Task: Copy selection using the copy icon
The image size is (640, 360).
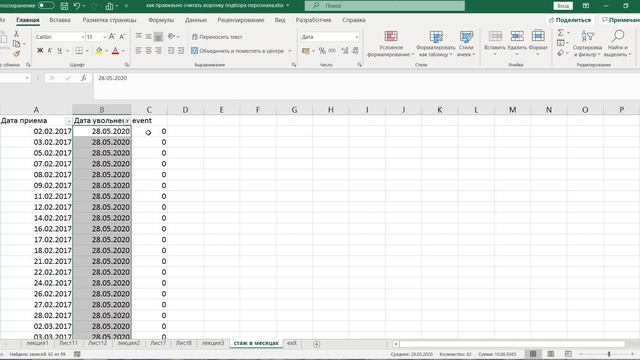Action: [16, 43]
